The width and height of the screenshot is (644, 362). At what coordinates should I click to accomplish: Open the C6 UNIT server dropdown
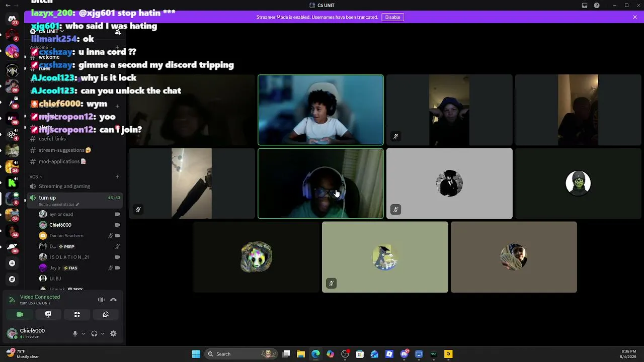tap(52, 31)
